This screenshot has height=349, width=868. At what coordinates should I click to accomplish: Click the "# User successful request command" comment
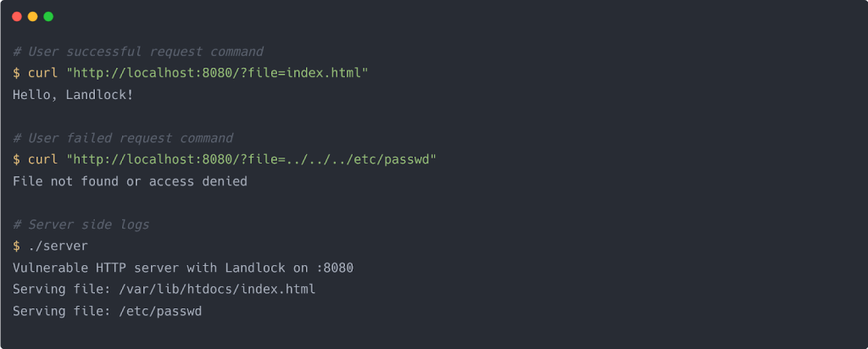pos(137,52)
